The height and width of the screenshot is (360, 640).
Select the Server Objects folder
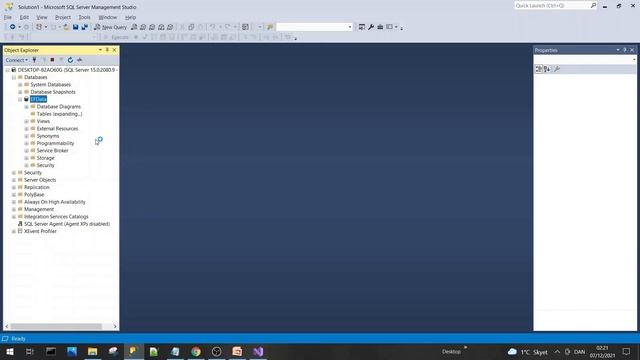pos(40,180)
